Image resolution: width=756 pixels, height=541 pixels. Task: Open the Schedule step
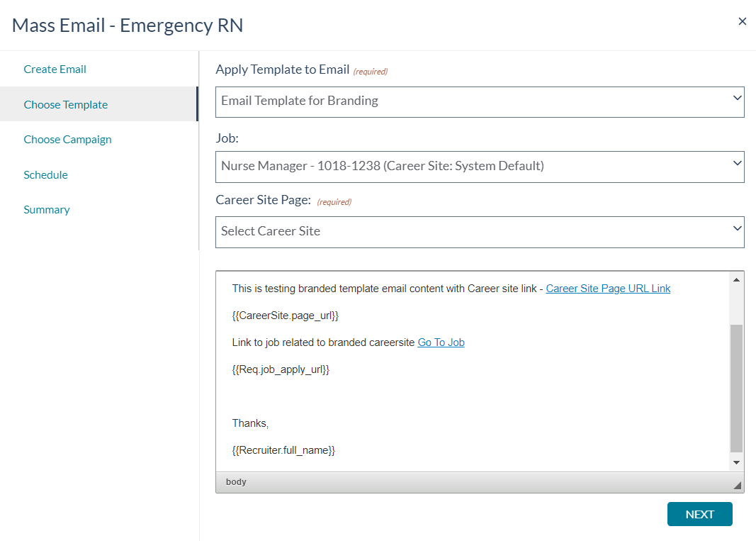tap(46, 174)
